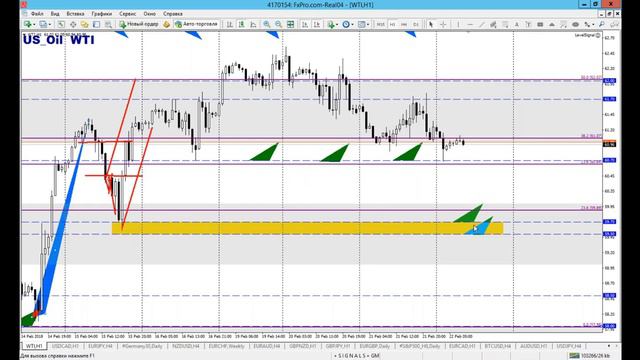Switch to BTCUSD,H4 chart tab

coord(498,346)
